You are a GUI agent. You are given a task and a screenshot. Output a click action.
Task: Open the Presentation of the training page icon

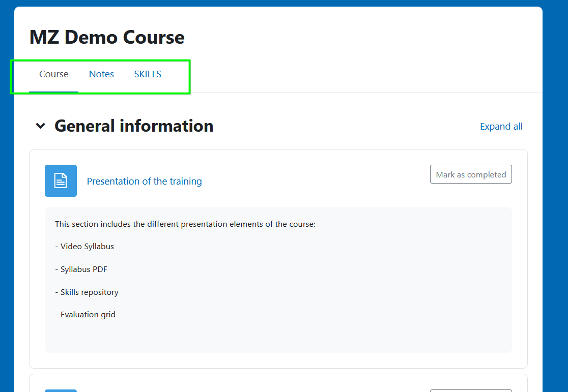tap(61, 180)
